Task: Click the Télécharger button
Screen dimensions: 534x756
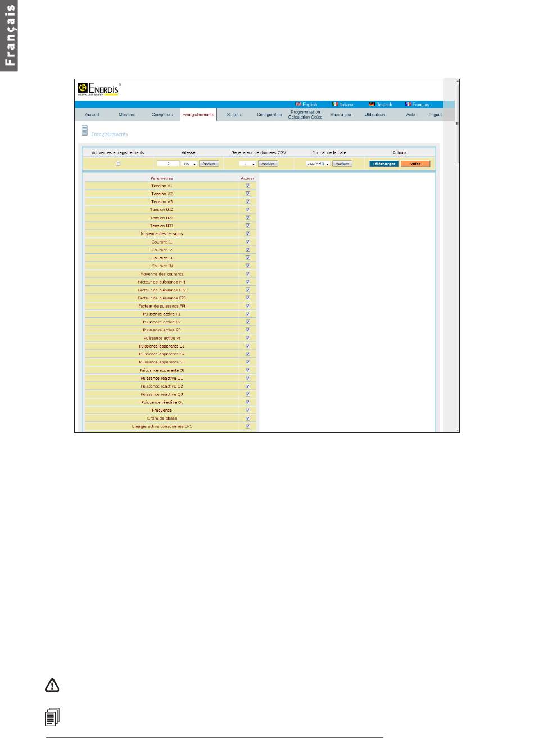Action: click(x=384, y=164)
